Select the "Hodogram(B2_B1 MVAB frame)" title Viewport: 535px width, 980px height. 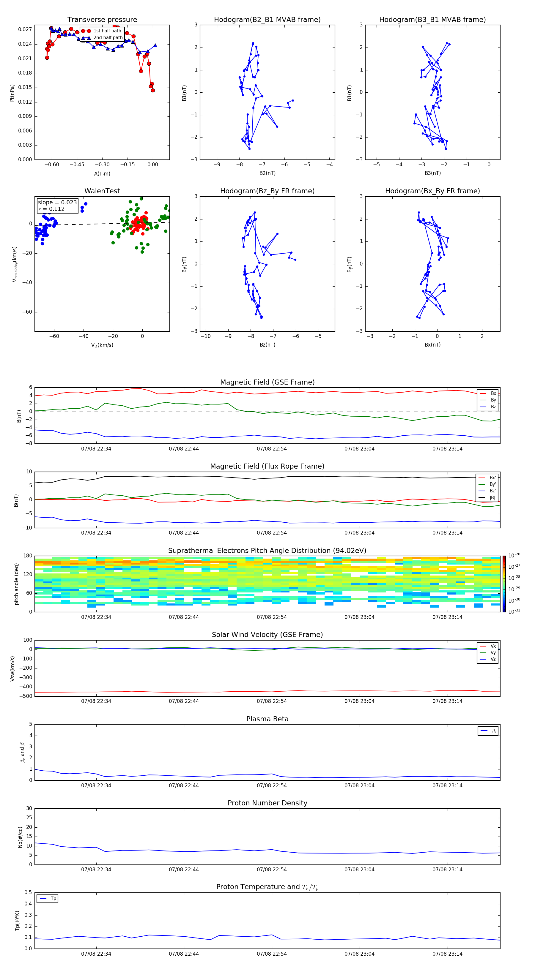click(x=267, y=20)
